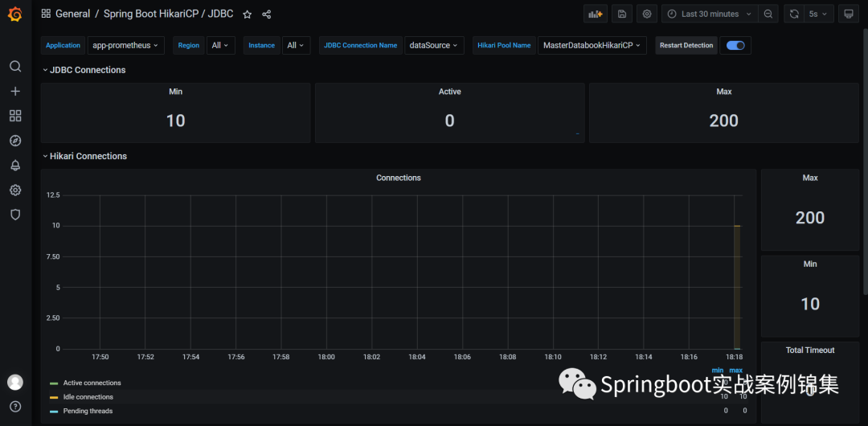Screen dimensions: 868x426
Task: Refresh the dashboard now
Action: coord(794,14)
